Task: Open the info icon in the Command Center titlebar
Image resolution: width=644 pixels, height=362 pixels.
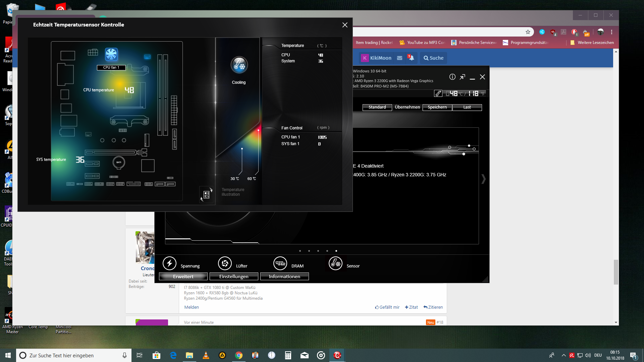Action: 452,77
